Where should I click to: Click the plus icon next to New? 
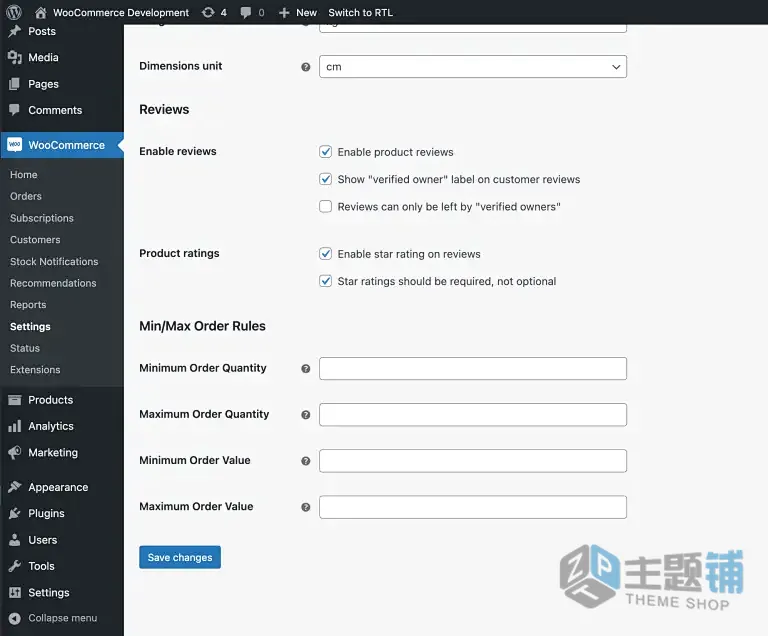[x=284, y=13]
